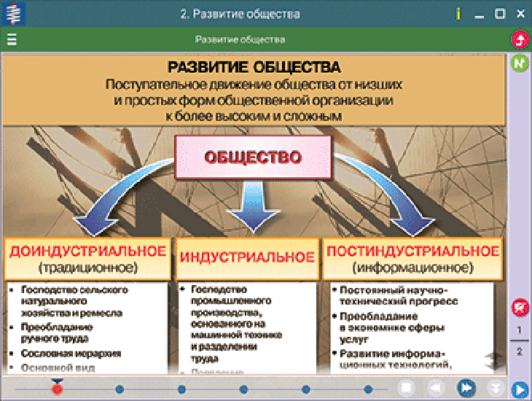532x401 pixels.
Task: Click the РАЗВИТИЕ ОБЩЕСТВА title text
Action: 254,67
